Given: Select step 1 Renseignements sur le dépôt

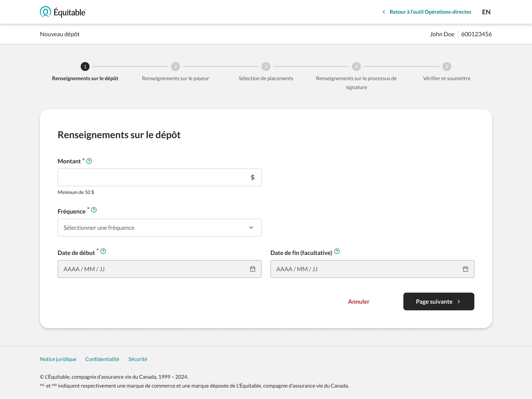Looking at the screenshot, I should [85, 72].
